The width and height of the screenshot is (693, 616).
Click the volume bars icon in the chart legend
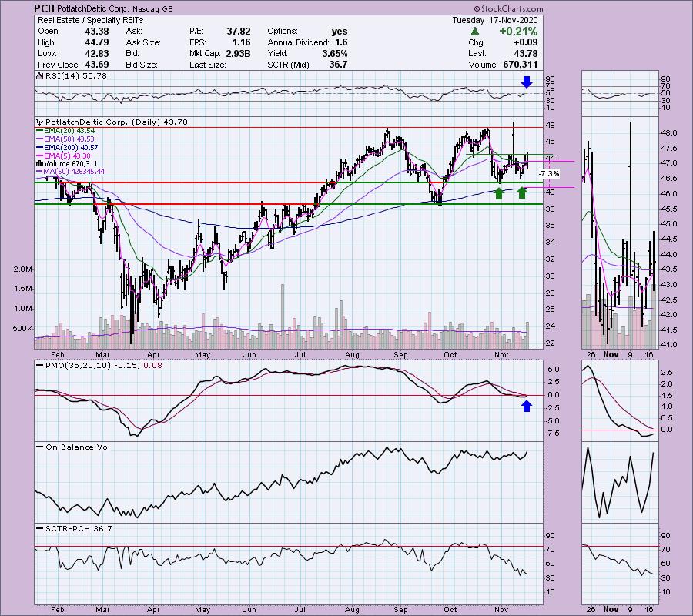39,163
